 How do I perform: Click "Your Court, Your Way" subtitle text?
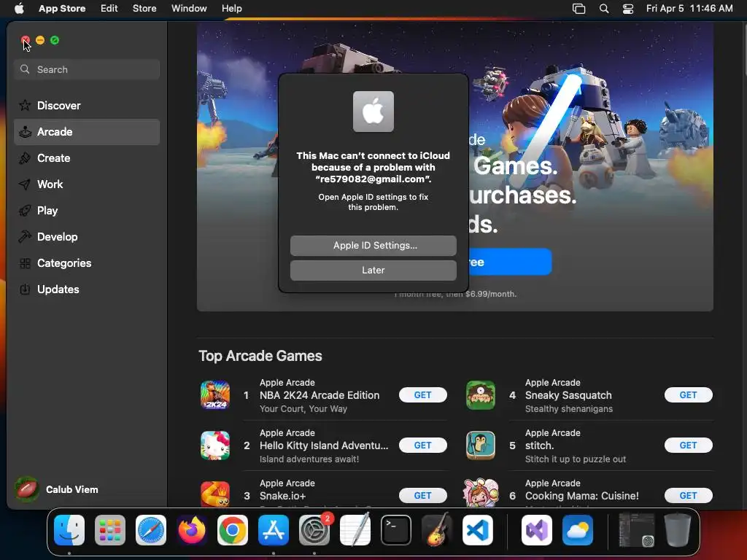click(303, 408)
